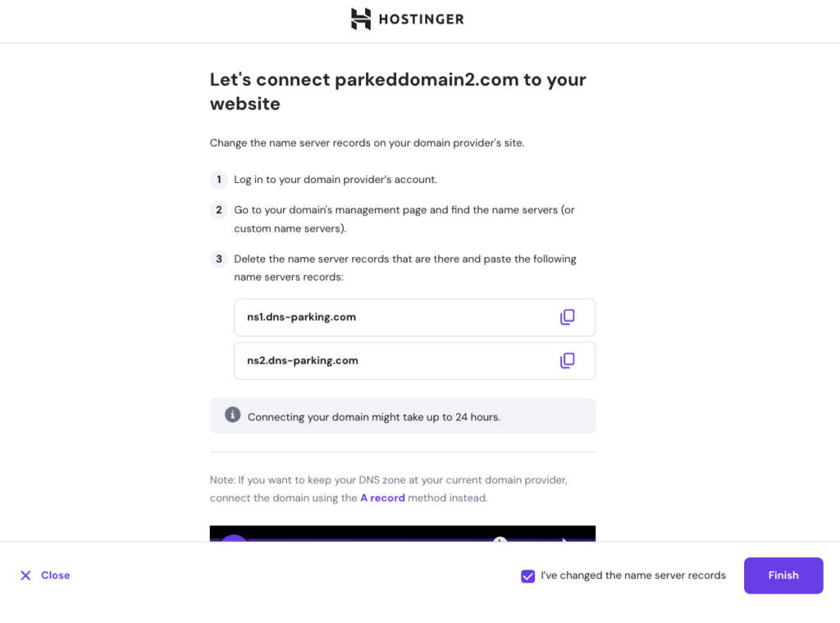Open the A record link

[382, 497]
